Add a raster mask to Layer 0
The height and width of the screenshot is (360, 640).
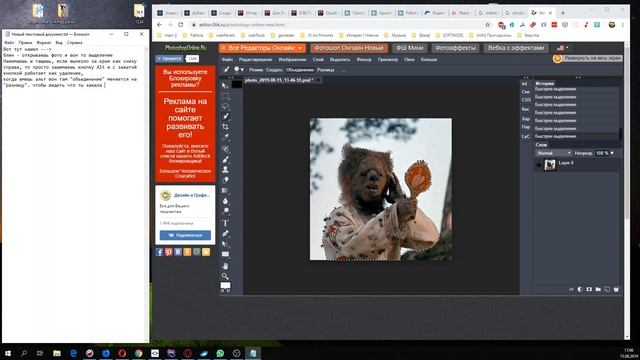point(589,289)
